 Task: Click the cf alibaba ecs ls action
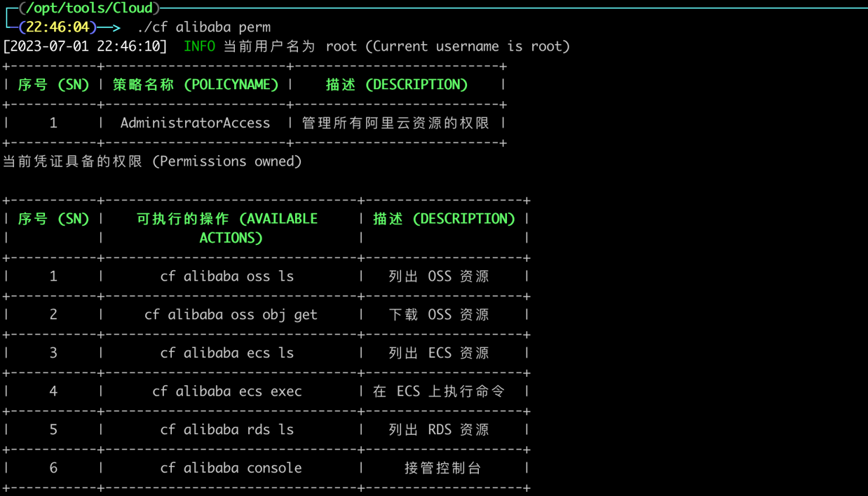[227, 353]
